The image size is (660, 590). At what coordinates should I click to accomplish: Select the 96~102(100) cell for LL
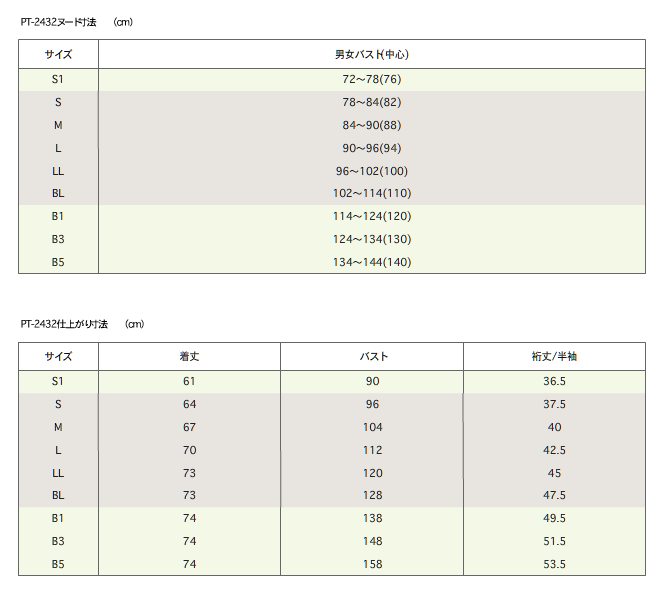(372, 171)
